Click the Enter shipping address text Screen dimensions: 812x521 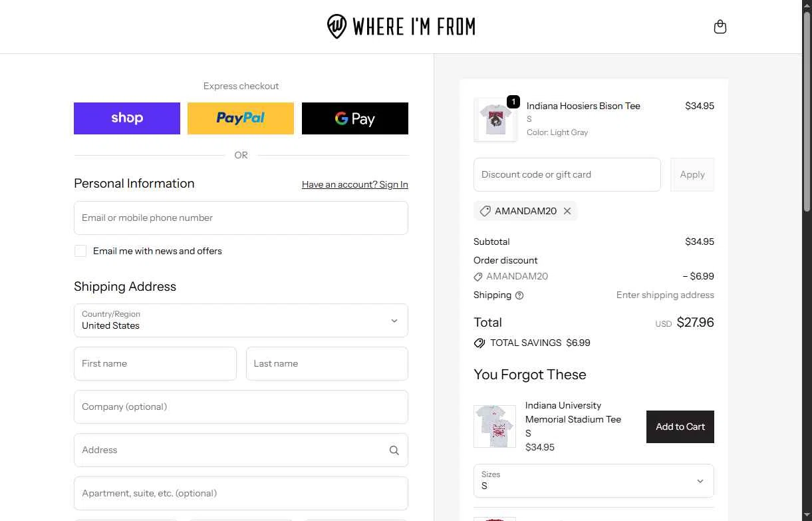[665, 295]
